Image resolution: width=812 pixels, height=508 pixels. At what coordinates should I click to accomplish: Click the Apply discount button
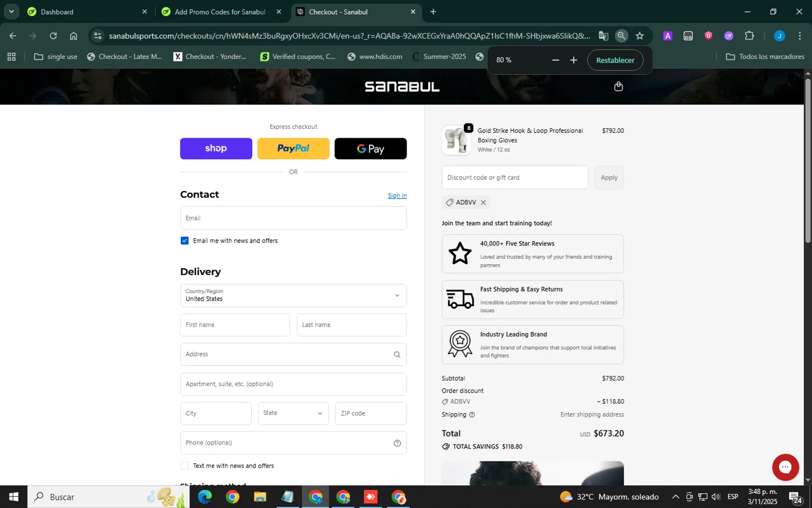(609, 178)
